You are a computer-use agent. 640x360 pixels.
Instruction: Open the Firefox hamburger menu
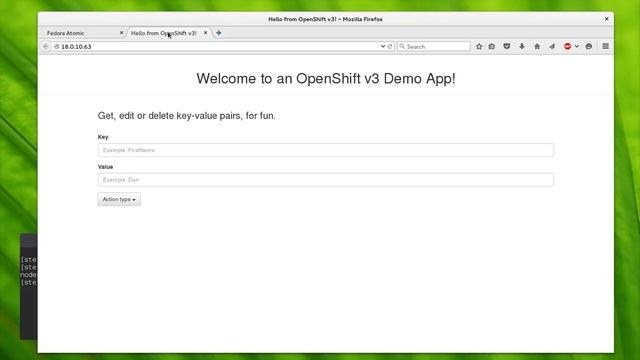(606, 47)
